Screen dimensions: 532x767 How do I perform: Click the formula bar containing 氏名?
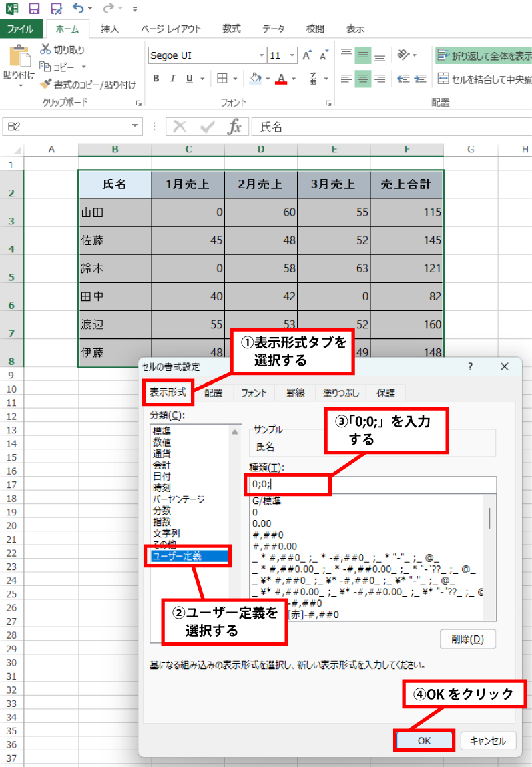pos(392,127)
